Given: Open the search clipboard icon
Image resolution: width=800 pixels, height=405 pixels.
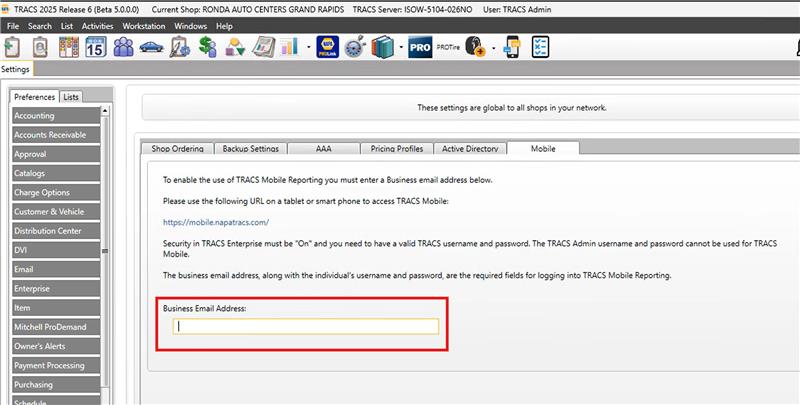Looking at the screenshot, I should coord(40,47).
